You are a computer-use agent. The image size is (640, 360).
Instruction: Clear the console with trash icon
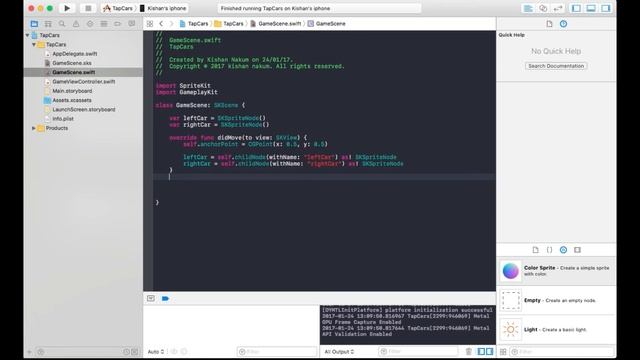click(469, 351)
